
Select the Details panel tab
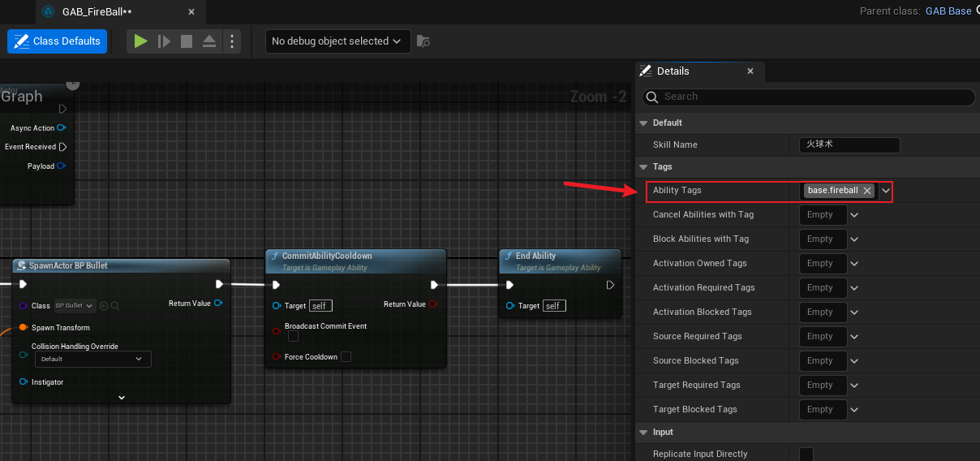(x=672, y=71)
